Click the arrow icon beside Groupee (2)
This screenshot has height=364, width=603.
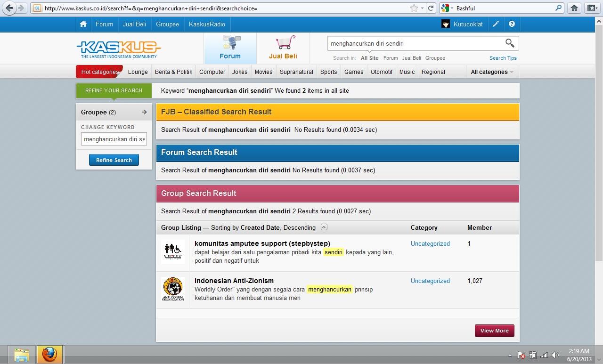pos(144,112)
